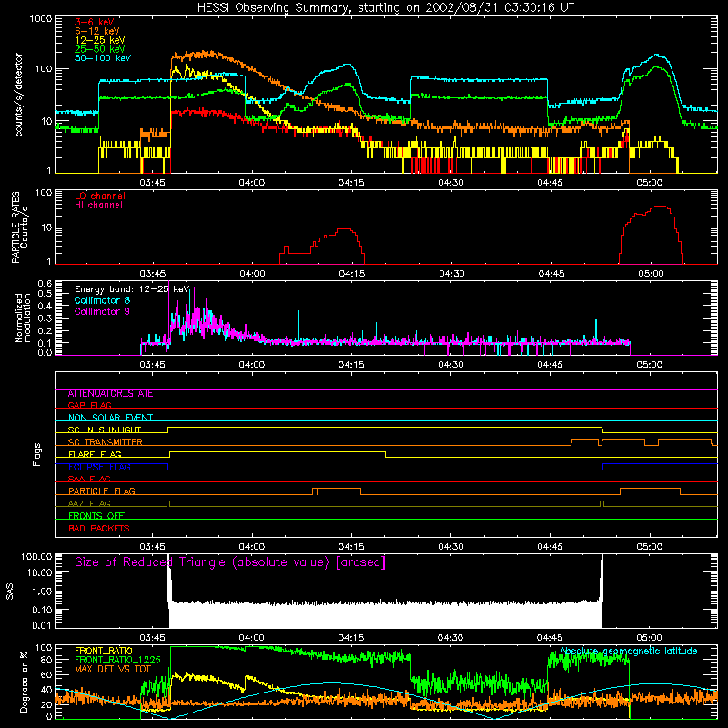Click the 0.01 tick on the SAS axis
The height and width of the screenshot is (728, 728).
coord(42,625)
